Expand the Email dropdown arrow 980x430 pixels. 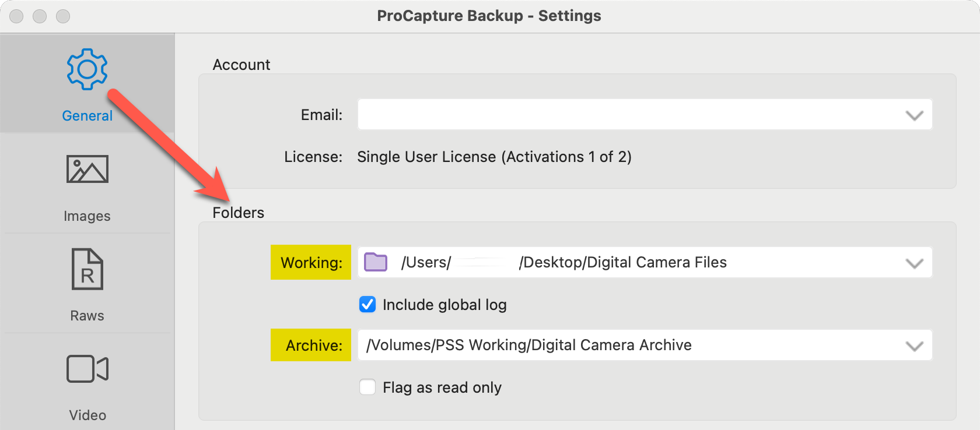[x=914, y=115]
